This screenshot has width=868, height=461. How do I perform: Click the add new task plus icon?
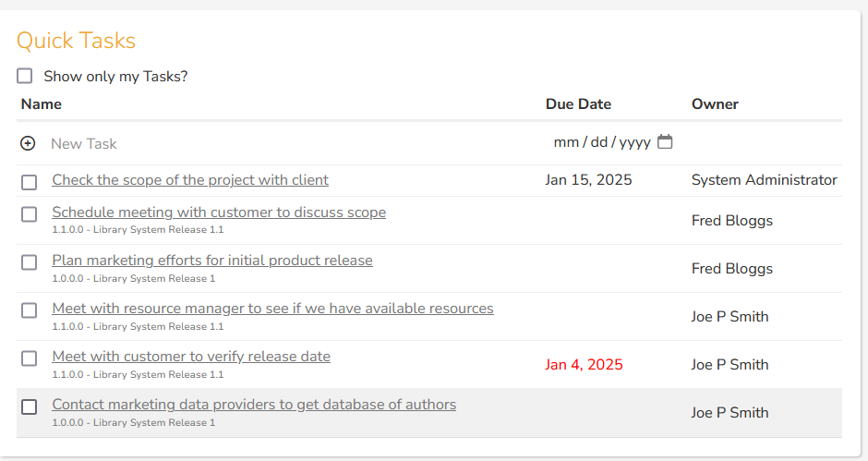28,143
